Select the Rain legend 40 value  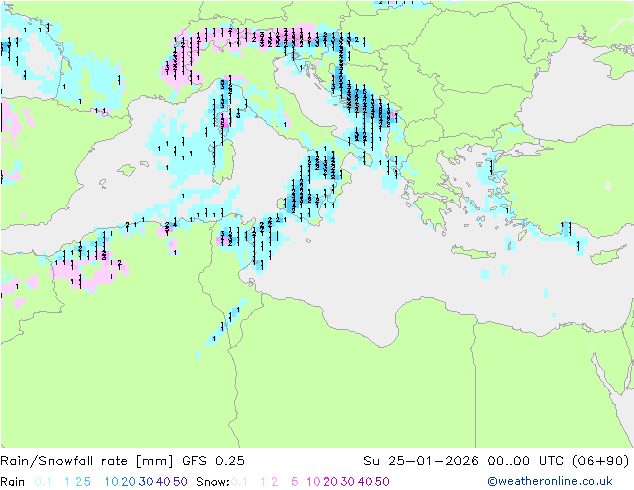163,482
